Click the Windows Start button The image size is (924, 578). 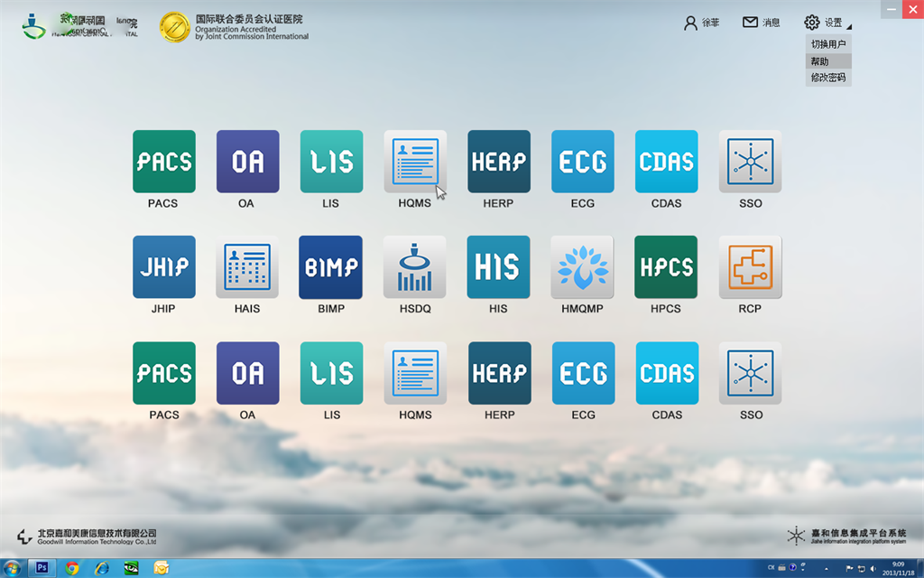pyautogui.click(x=13, y=568)
